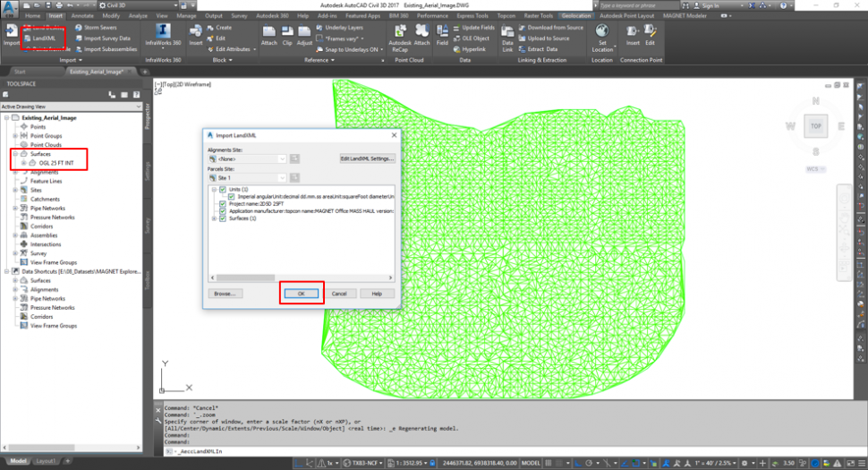Image resolution: width=868 pixels, height=470 pixels.
Task: Click the Autodesk ReCap icon
Action: [399, 34]
